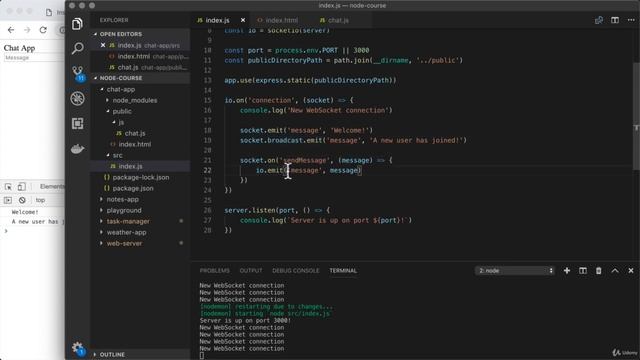Switch to the index.html editor tab
The image size is (640, 360).
point(281,20)
